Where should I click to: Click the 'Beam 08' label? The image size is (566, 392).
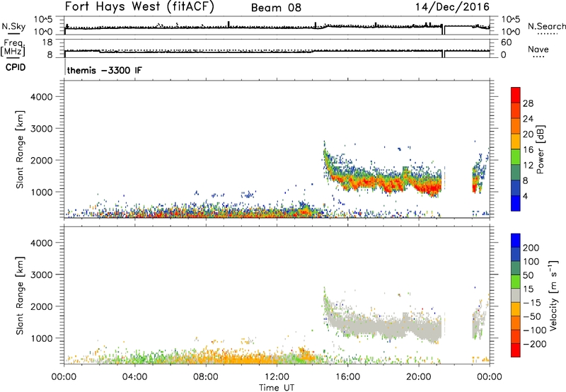(276, 8)
